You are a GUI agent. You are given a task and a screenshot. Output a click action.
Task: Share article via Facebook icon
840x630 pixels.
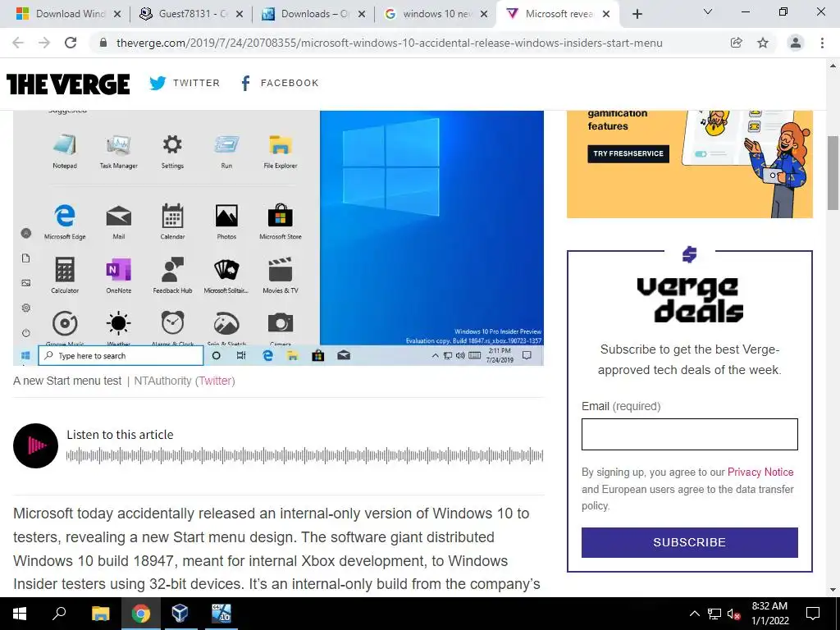[245, 83]
